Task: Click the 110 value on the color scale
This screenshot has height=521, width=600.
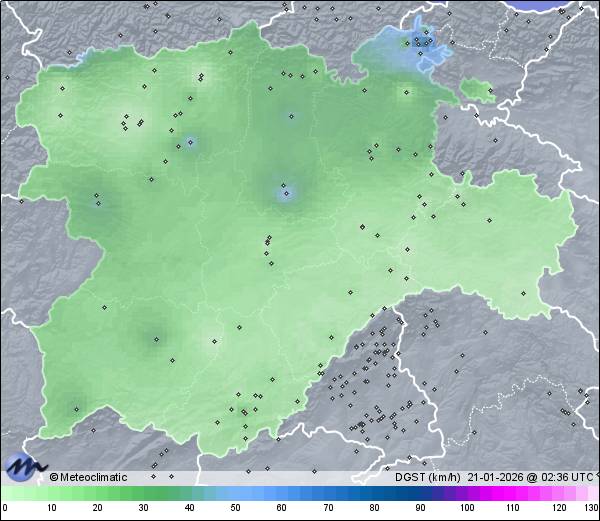Action: click(x=512, y=508)
